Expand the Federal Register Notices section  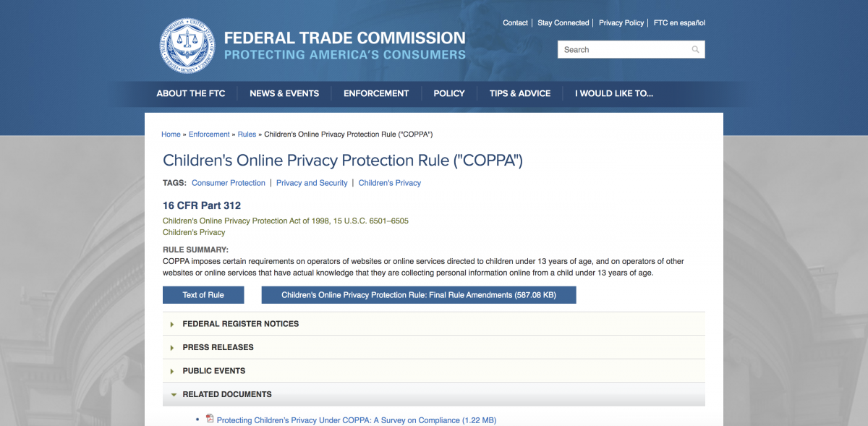240,324
